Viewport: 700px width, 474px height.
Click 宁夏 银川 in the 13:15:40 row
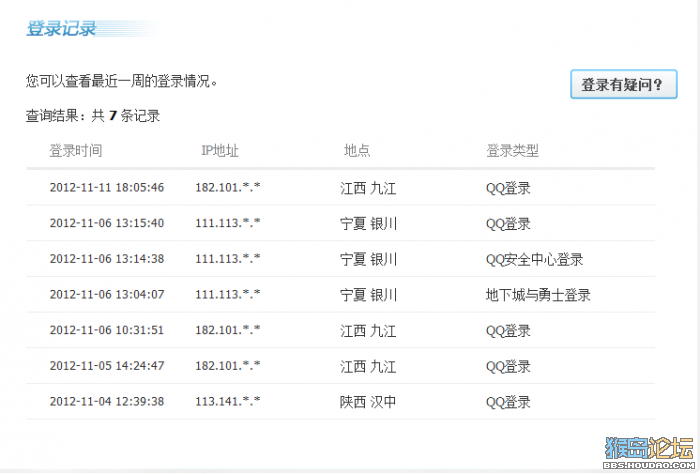point(368,224)
